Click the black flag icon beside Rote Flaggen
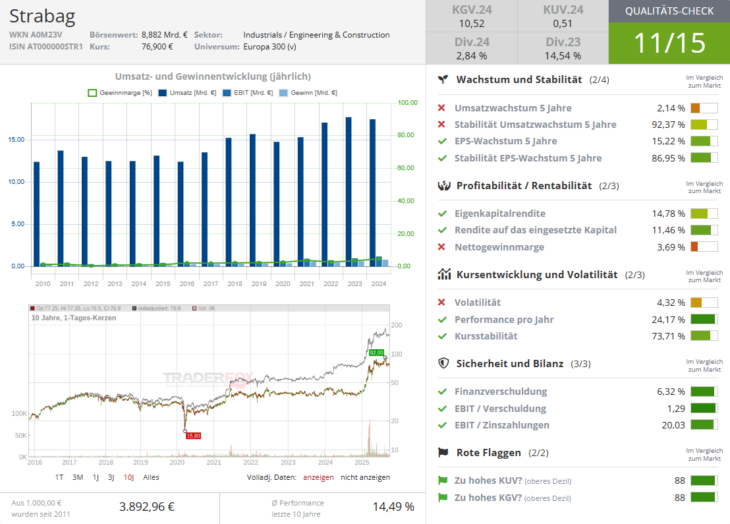The image size is (730, 524). 443,453
